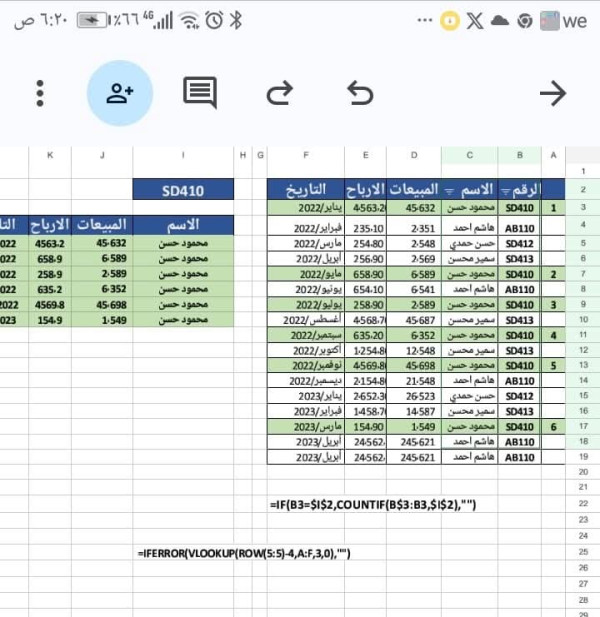Select the التاريخ header cell
The height and width of the screenshot is (617, 600).
(x=306, y=189)
